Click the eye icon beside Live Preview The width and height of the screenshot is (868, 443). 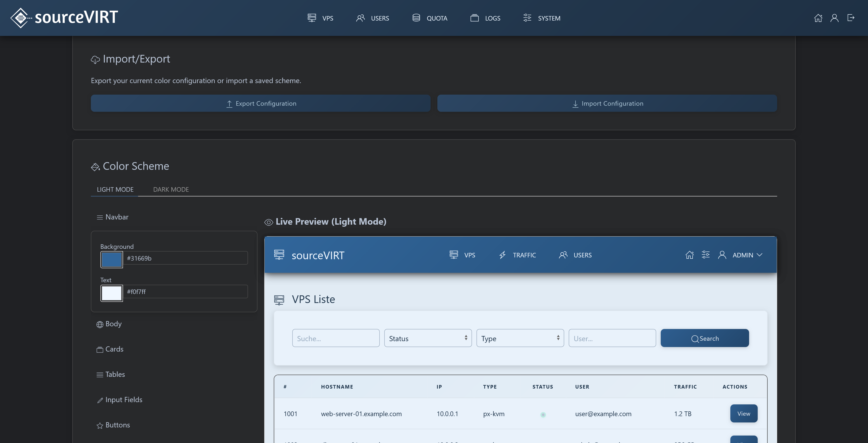[269, 222]
